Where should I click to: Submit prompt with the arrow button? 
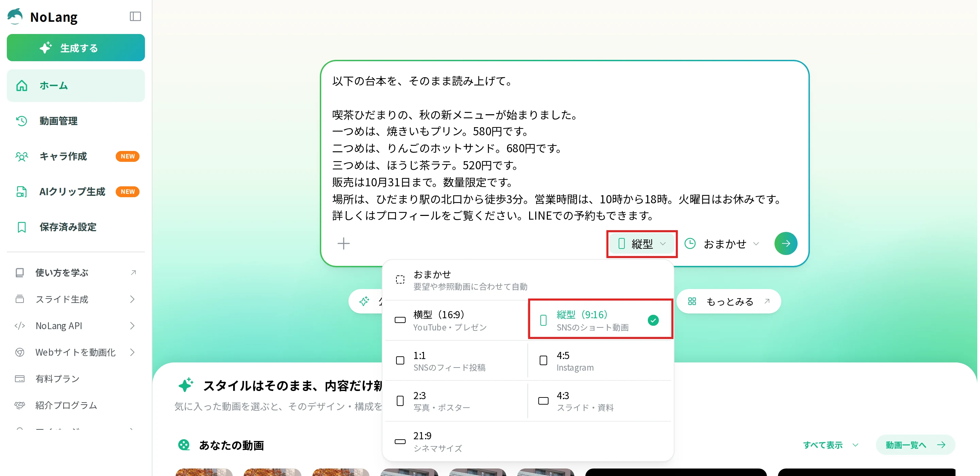coord(786,243)
